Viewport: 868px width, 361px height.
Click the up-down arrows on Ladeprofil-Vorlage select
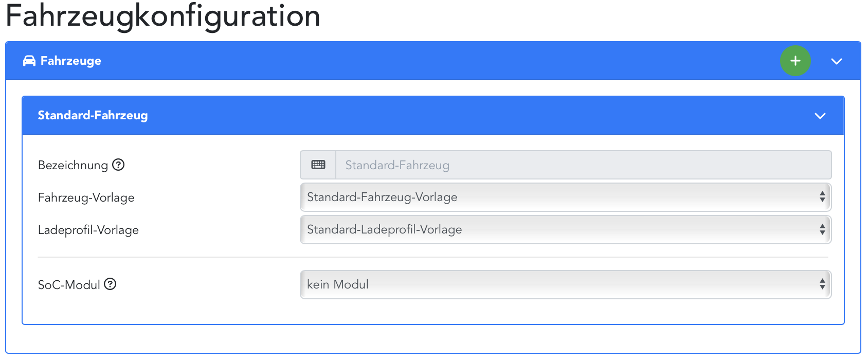(x=822, y=229)
